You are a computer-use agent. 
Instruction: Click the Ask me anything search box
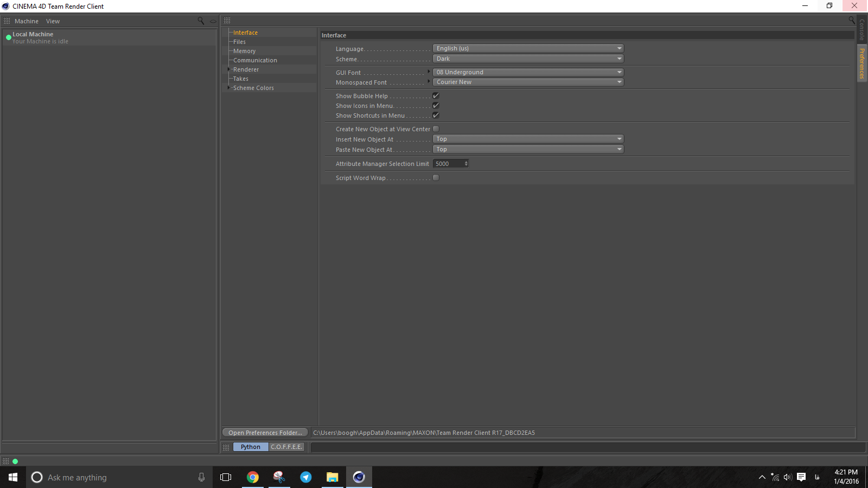119,477
